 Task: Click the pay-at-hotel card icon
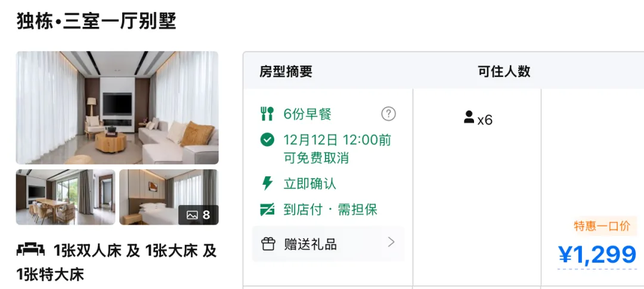267,210
